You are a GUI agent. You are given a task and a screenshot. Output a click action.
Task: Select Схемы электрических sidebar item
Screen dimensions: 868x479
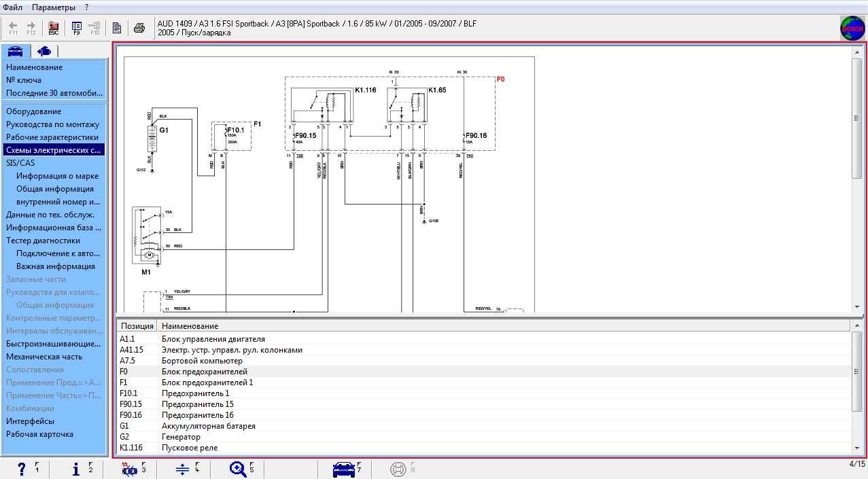(x=54, y=150)
